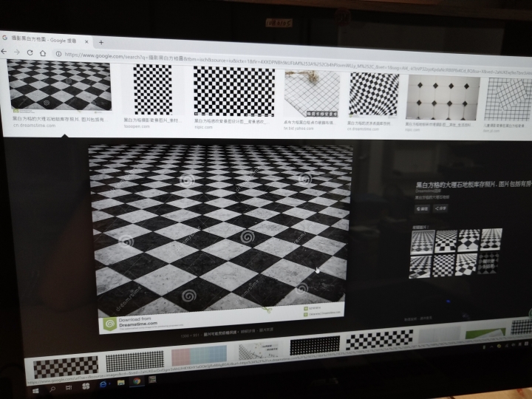
Task: Open the green thumbnail in the bottom row
Action: [485, 333]
